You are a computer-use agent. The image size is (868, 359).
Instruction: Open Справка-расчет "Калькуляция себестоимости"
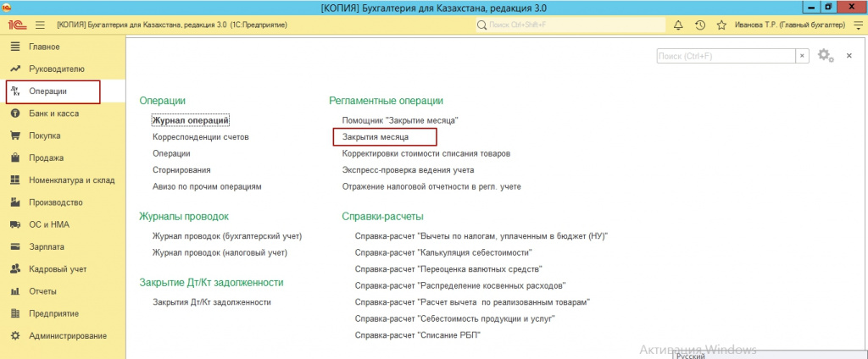pyautogui.click(x=443, y=253)
